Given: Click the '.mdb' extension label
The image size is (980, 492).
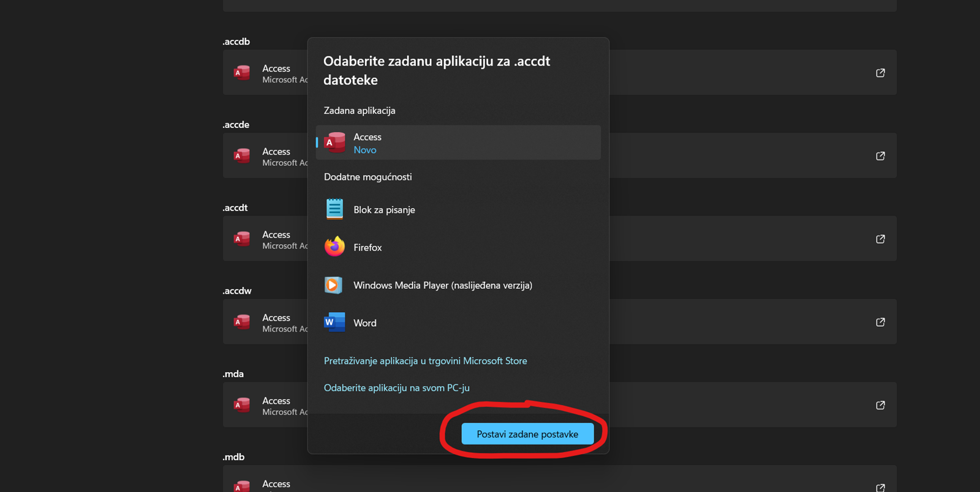Looking at the screenshot, I should click(233, 457).
